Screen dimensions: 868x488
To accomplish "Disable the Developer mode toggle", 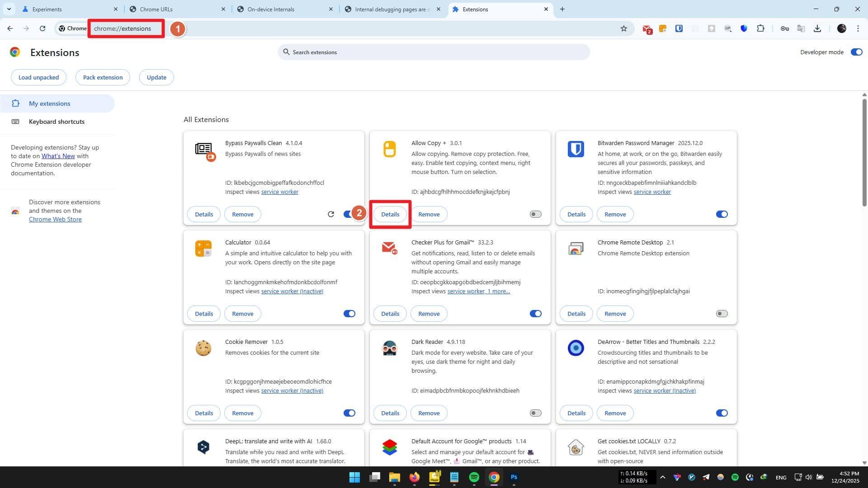I will click(x=856, y=52).
